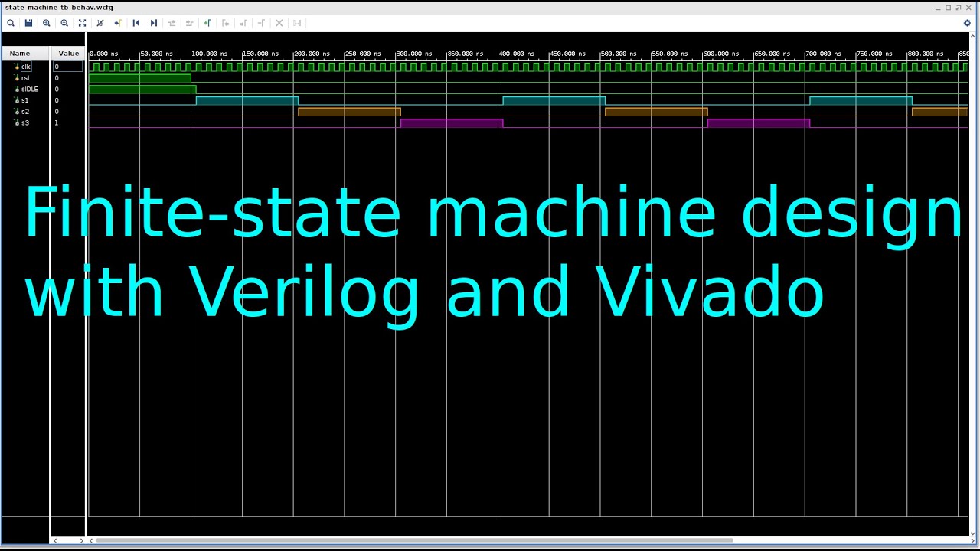Screen dimensions: 980x551
Task: Select the s2 signal row
Action: (26, 112)
